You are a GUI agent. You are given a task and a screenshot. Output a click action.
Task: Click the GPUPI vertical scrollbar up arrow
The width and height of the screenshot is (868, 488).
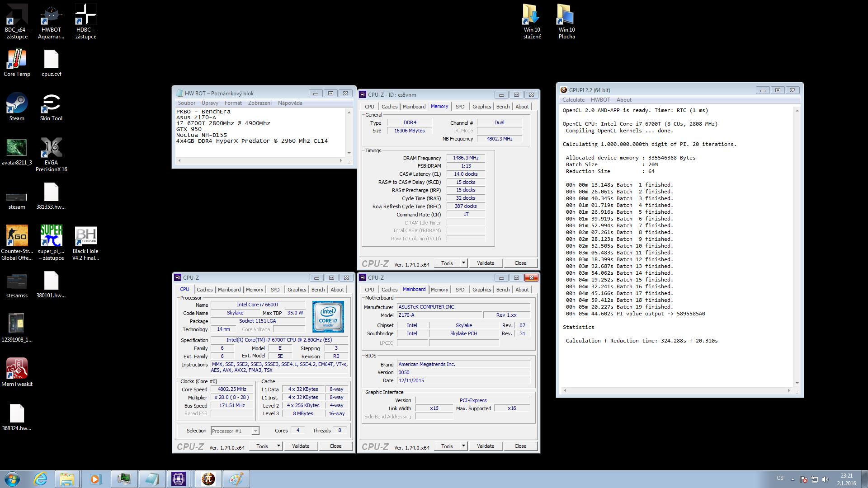tap(797, 111)
